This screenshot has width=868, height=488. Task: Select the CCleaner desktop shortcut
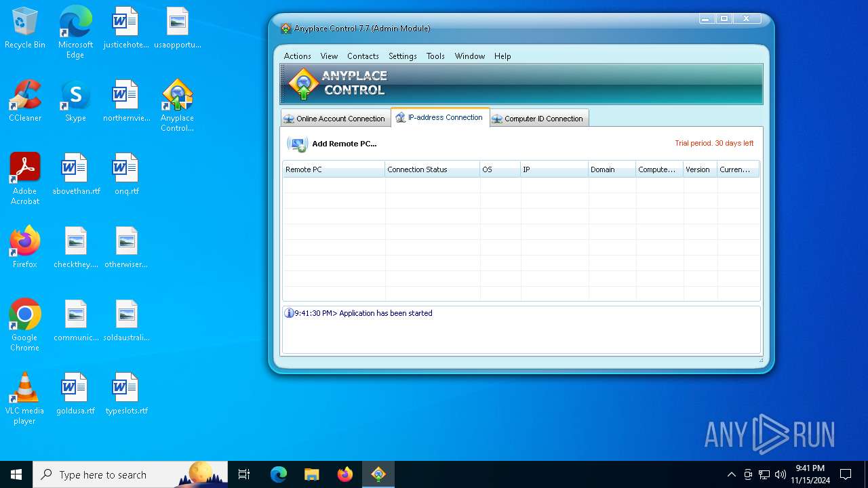pos(25,102)
